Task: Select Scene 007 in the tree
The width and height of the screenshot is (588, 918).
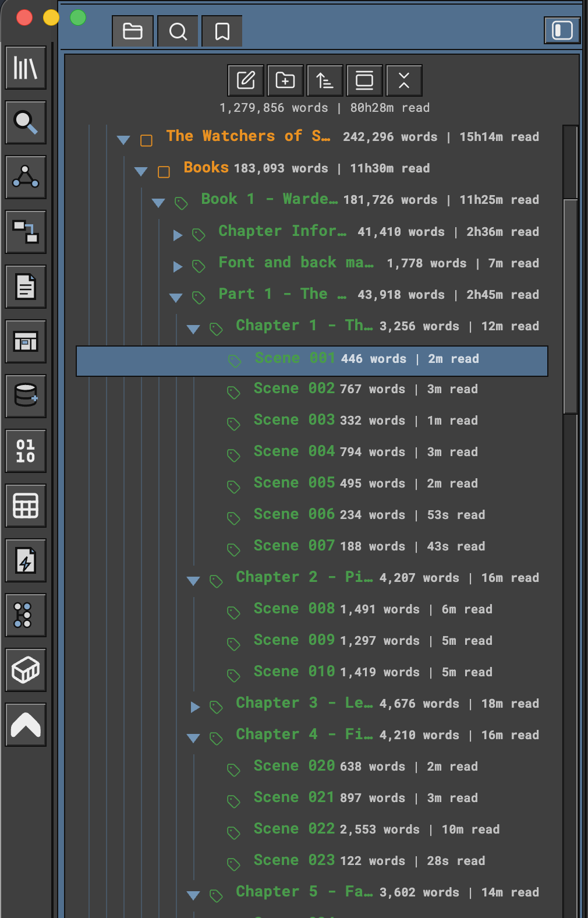Action: pyautogui.click(x=294, y=546)
